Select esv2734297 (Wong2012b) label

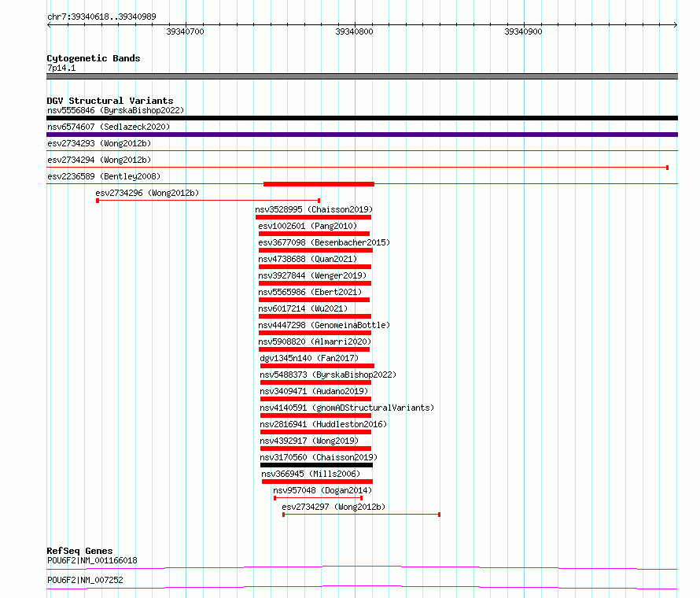point(333,507)
